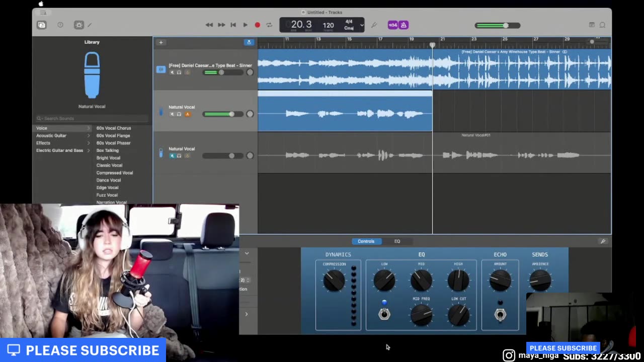Viewport: 644px width, 362px height.
Task: Select the 60s Vocal Phaser patch
Action: click(113, 143)
